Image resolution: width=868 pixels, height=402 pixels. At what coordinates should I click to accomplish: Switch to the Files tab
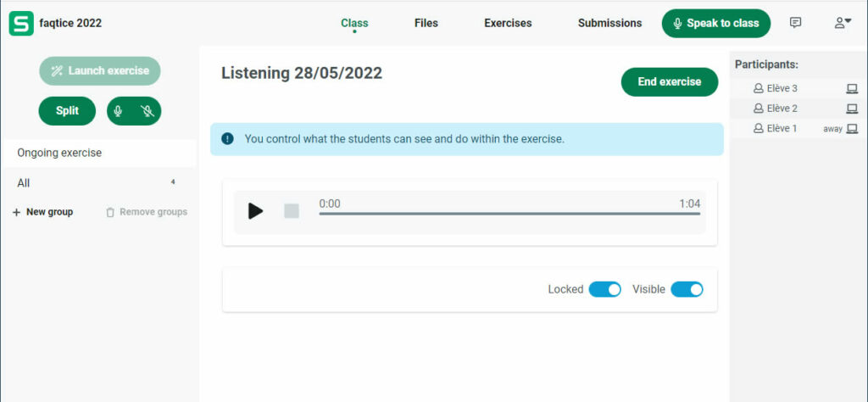(x=426, y=23)
